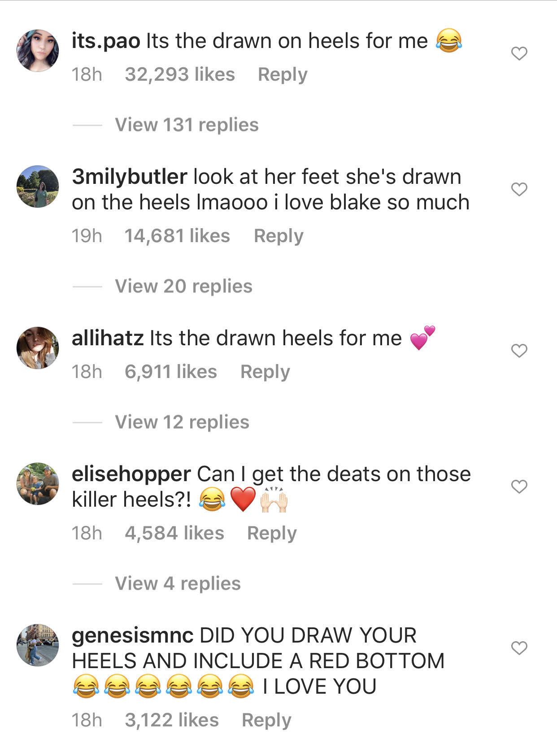This screenshot has width=557, height=756.
Task: Like the its.pao comment with heart icon
Action: [x=519, y=54]
